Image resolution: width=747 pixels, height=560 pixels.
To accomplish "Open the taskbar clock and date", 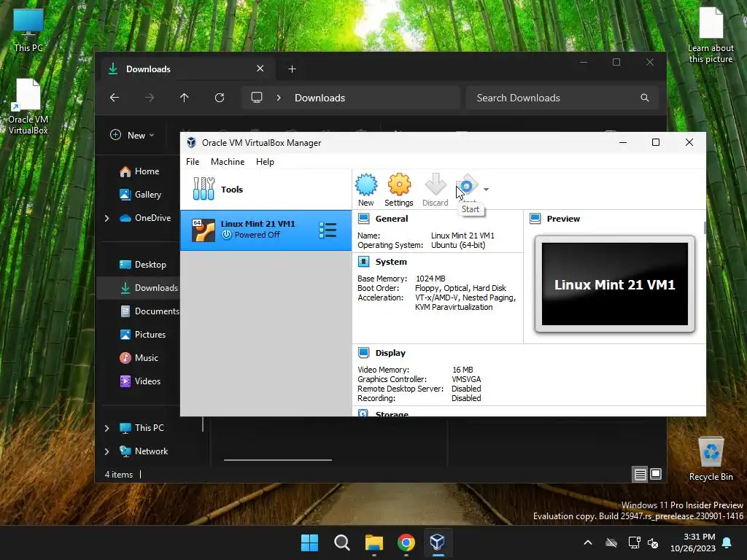I will pyautogui.click(x=693, y=542).
